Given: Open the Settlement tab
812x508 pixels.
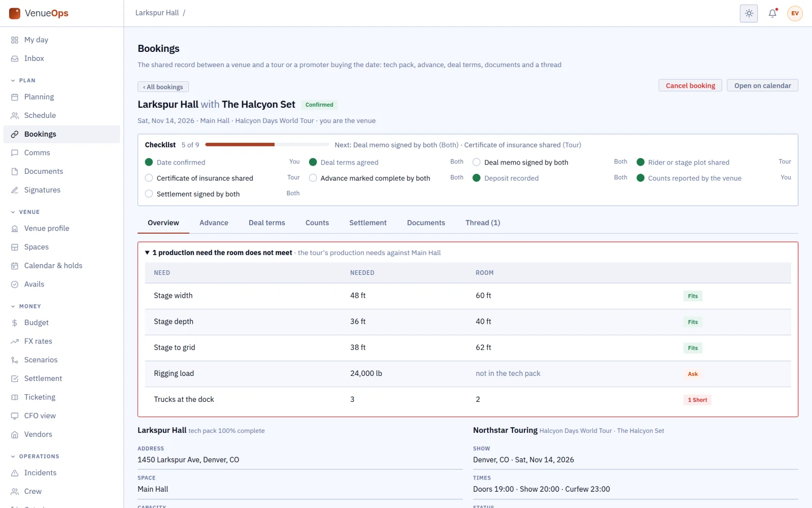Looking at the screenshot, I should (x=368, y=223).
